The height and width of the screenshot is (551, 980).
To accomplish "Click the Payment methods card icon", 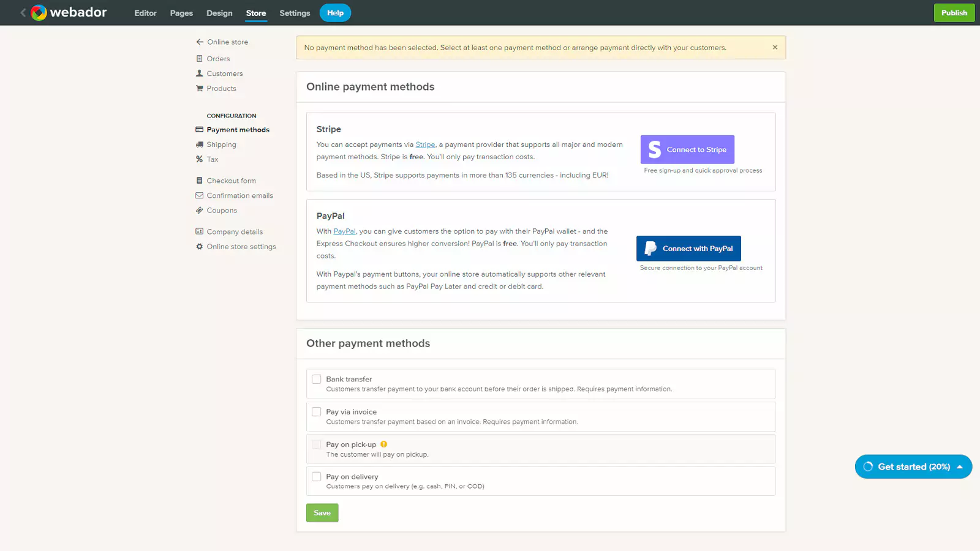I will click(x=199, y=130).
